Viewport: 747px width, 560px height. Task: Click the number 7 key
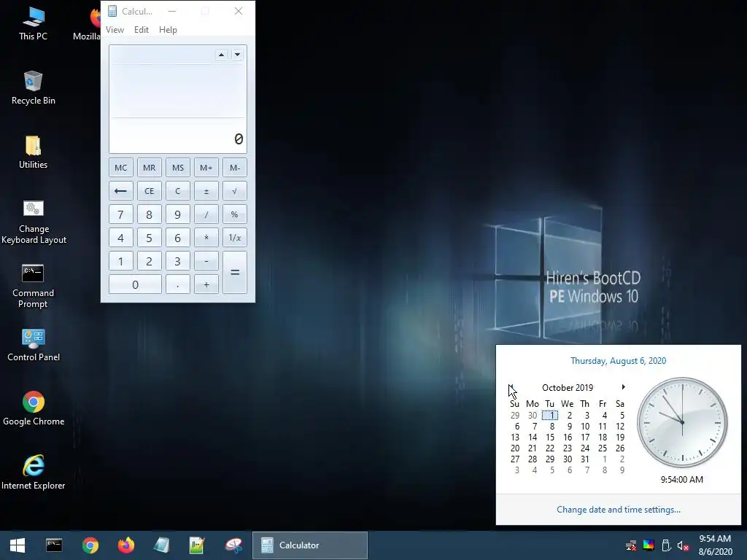pos(120,214)
